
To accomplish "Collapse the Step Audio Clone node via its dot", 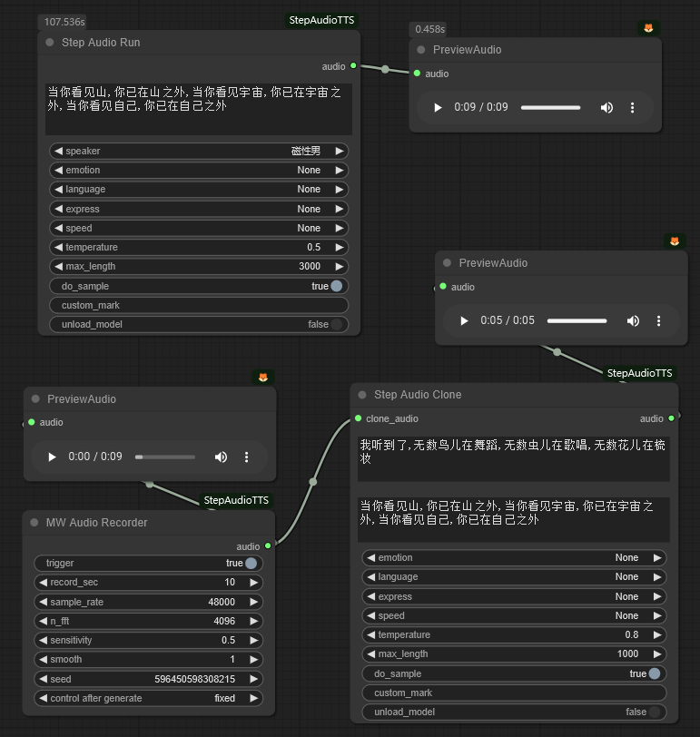I will 362,395.
